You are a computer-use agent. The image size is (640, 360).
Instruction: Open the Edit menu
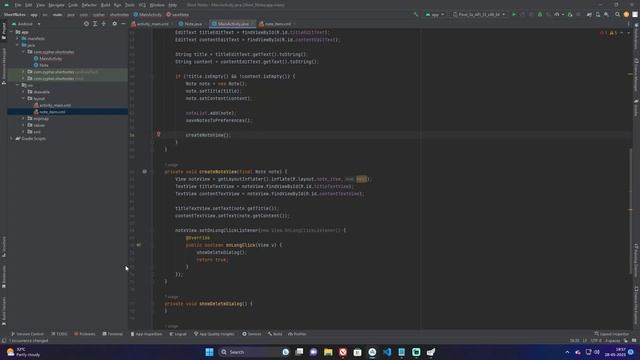[x=29, y=5]
